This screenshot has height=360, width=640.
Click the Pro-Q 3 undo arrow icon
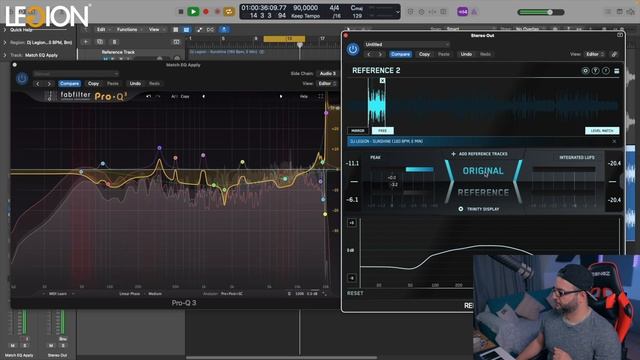(x=149, y=97)
